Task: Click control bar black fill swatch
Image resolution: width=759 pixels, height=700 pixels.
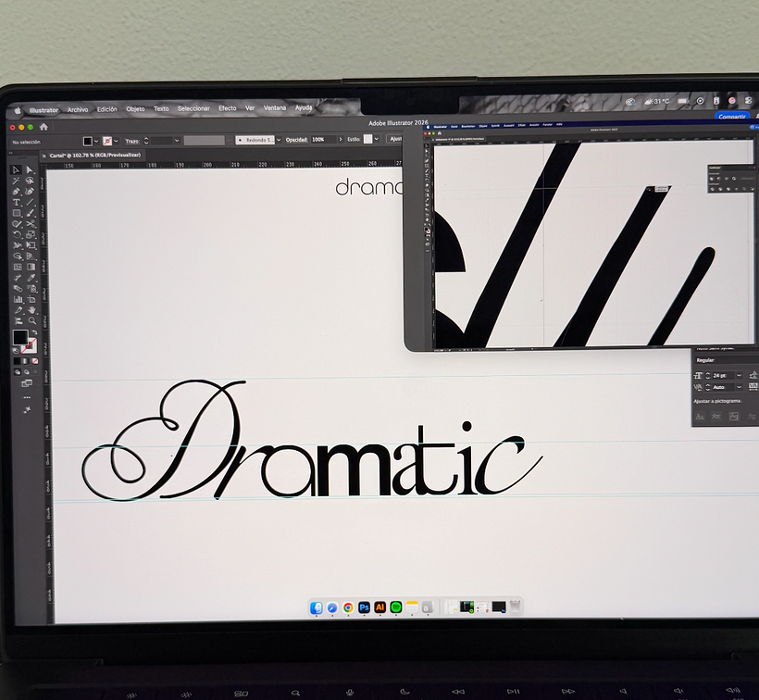Action: [88, 141]
